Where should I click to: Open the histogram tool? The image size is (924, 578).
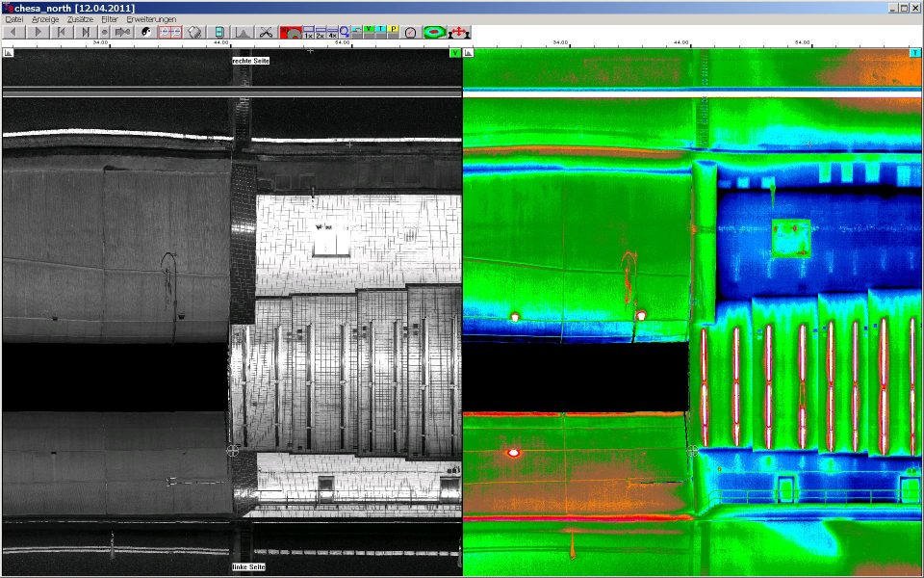(x=243, y=32)
